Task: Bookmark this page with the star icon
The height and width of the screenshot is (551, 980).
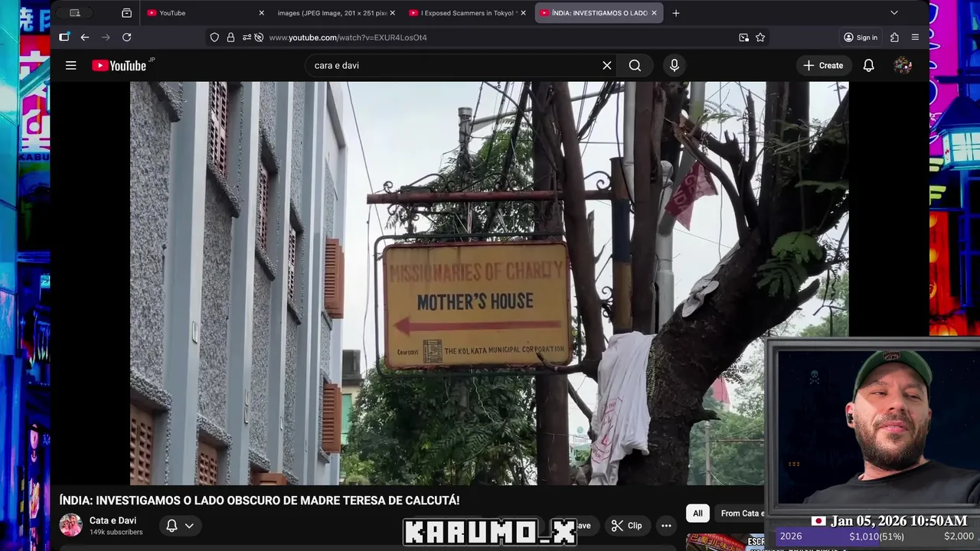Action: (x=760, y=37)
